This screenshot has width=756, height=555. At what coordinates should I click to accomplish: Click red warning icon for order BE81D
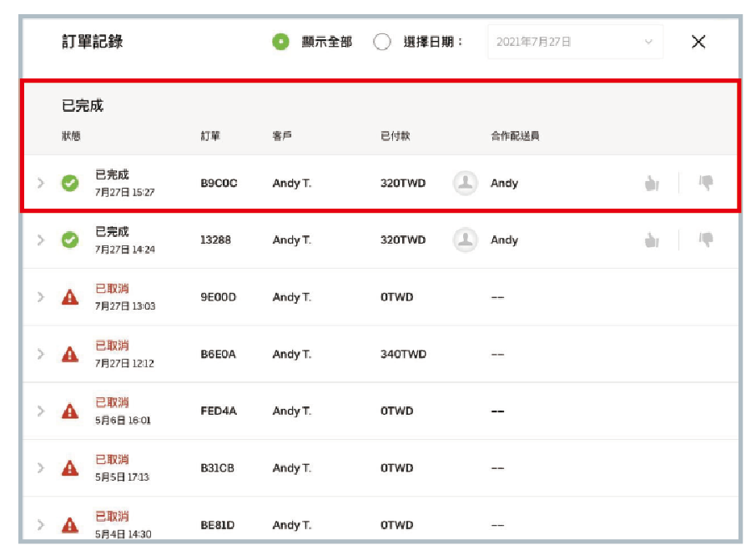(x=70, y=525)
